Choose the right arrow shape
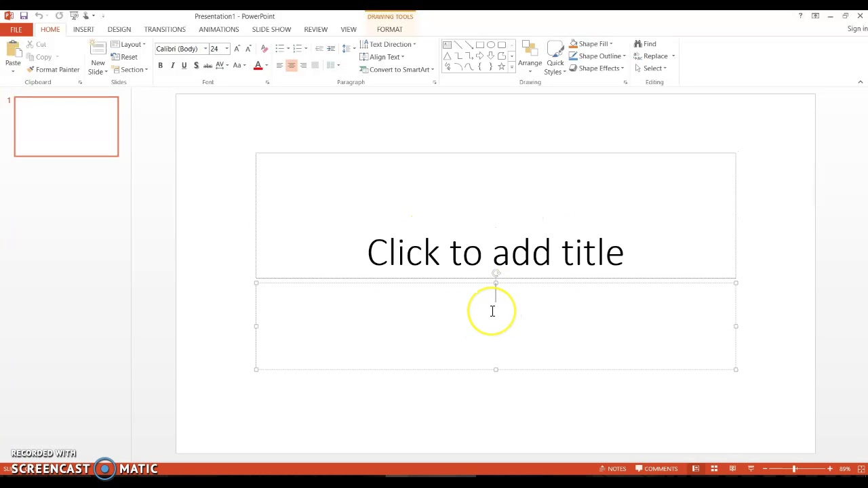868x488 pixels. point(479,56)
